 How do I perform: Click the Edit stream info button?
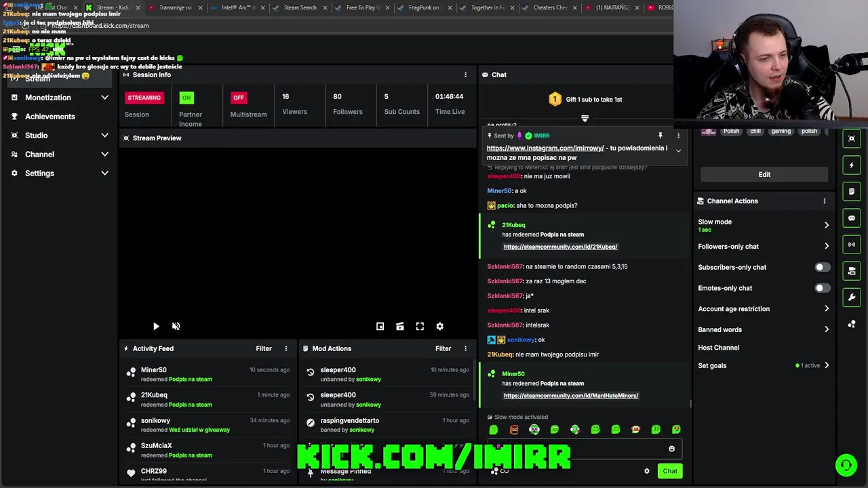[764, 174]
